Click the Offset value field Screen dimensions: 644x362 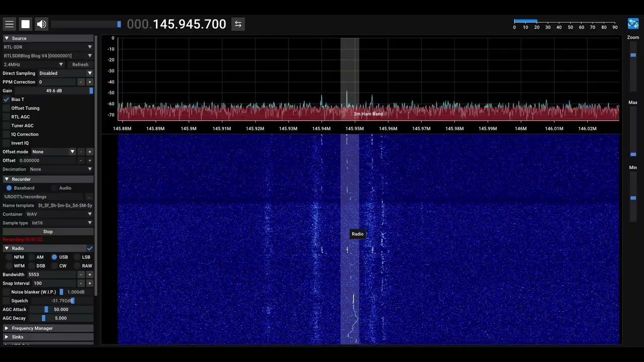(47, 160)
